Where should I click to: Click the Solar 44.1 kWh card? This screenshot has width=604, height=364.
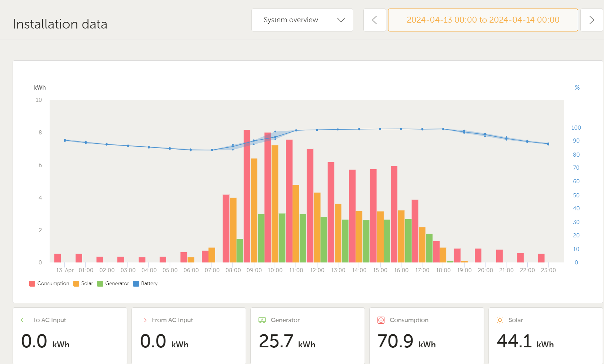[545, 335]
